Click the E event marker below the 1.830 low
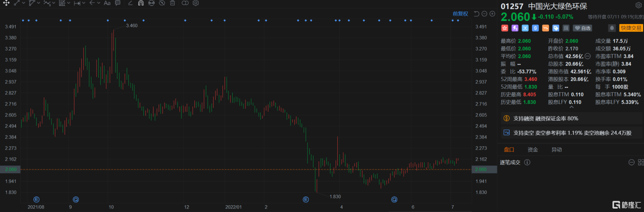This screenshot has width=644, height=212. pyautogui.click(x=305, y=199)
